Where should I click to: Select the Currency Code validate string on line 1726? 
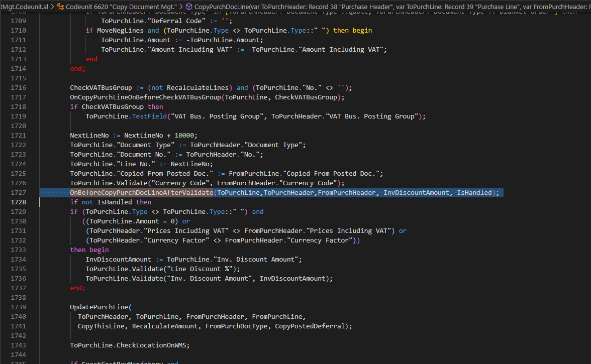point(178,183)
